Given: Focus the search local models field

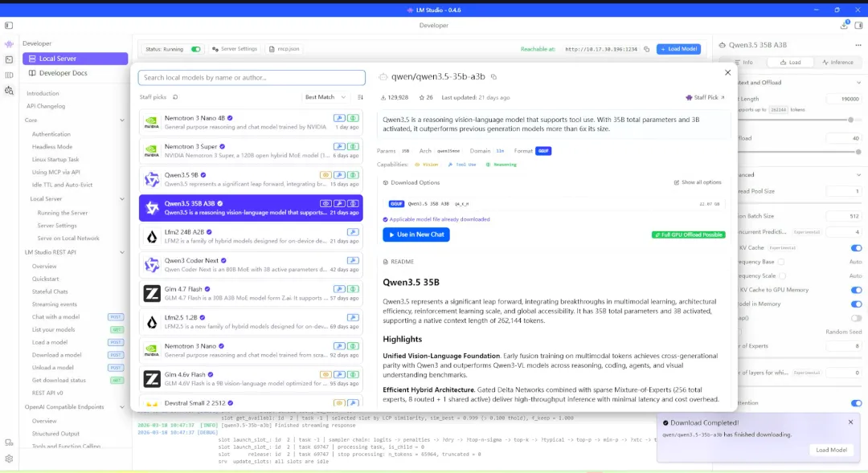Looking at the screenshot, I should (252, 77).
